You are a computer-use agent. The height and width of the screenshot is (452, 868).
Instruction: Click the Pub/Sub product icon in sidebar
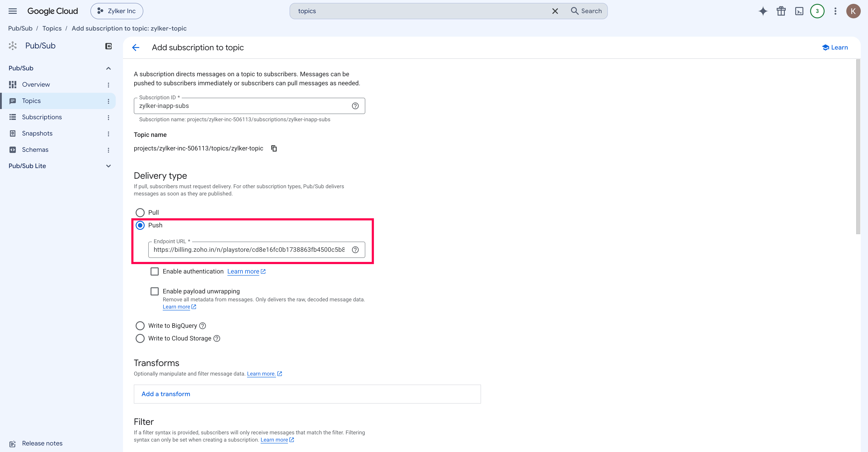[13, 46]
